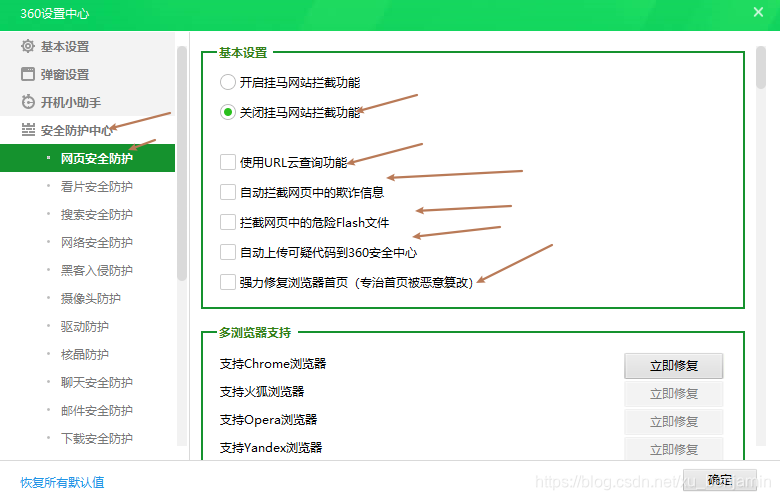Check 强力修复浏览器首页 option
The height and width of the screenshot is (500, 780).
pyautogui.click(x=228, y=282)
